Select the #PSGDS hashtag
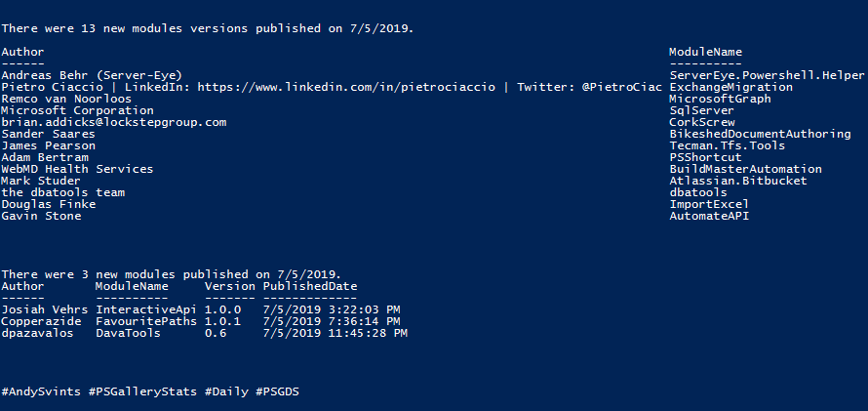The width and height of the screenshot is (868, 411). pos(277,391)
